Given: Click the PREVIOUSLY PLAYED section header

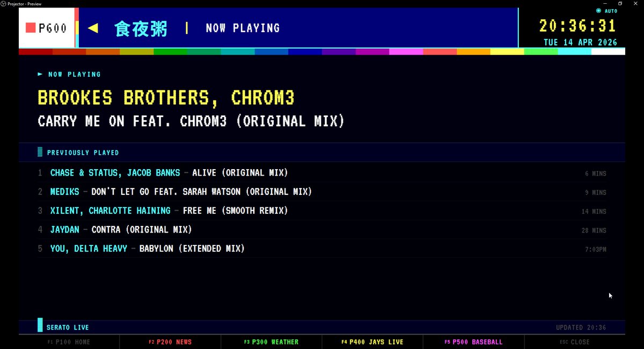Looking at the screenshot, I should pyautogui.click(x=83, y=152).
